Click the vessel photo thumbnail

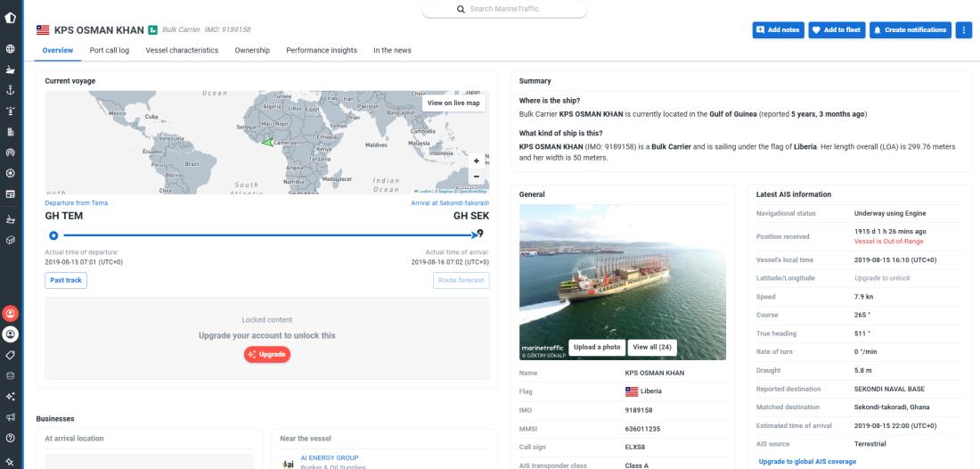[x=623, y=282]
